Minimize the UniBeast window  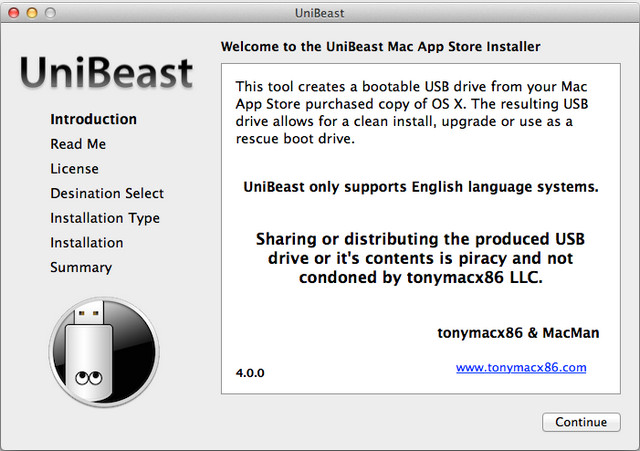pos(31,12)
